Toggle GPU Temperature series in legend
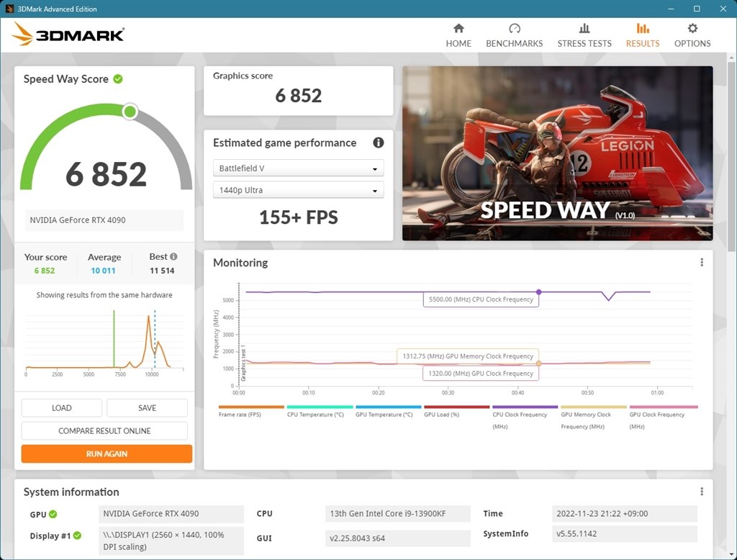Screen dimensions: 737x560 coord(388,411)
